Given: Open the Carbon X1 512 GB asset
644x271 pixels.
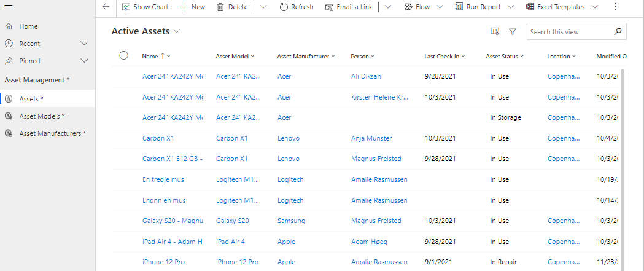Looking at the screenshot, I should 172,159.
